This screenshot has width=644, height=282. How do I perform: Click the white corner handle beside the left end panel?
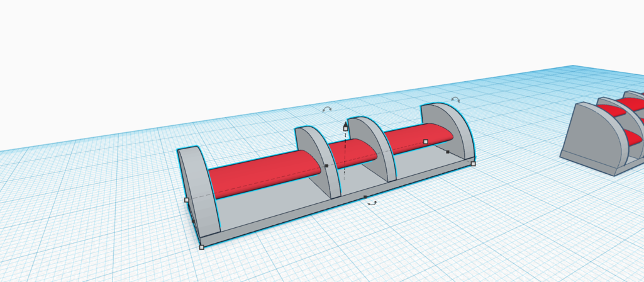pyautogui.click(x=186, y=200)
